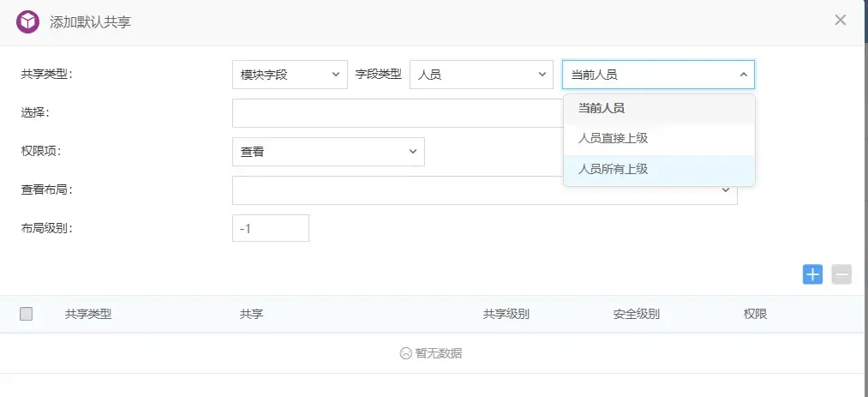Click the 添加默认共享 dialog title
868x397 pixels.
click(x=90, y=22)
